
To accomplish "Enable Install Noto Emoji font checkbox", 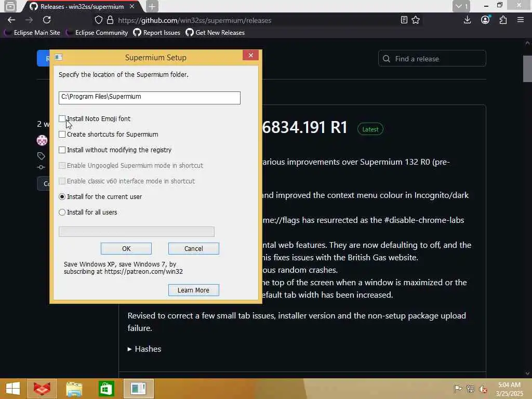I will (x=62, y=119).
